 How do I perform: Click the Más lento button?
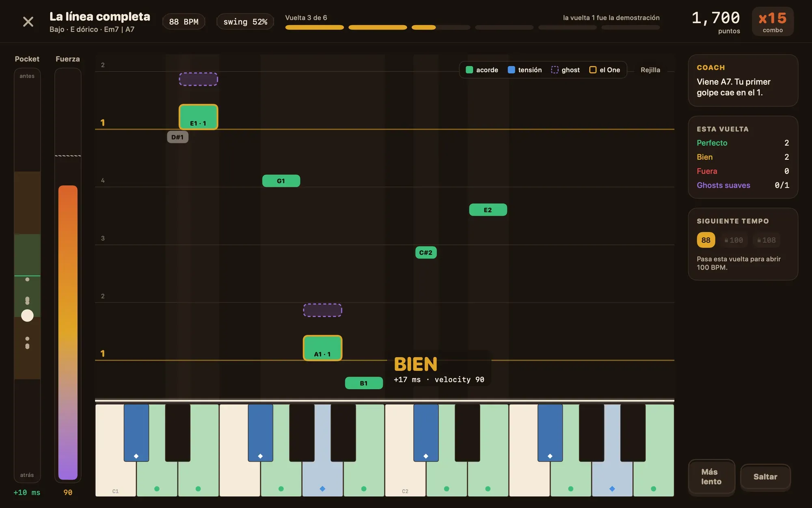click(x=711, y=477)
